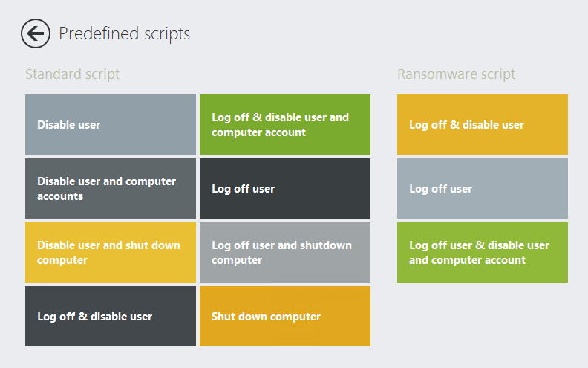The height and width of the screenshot is (368, 588).
Task: Choose ransomware Log off user & disable user and computer account
Action: coord(483,253)
